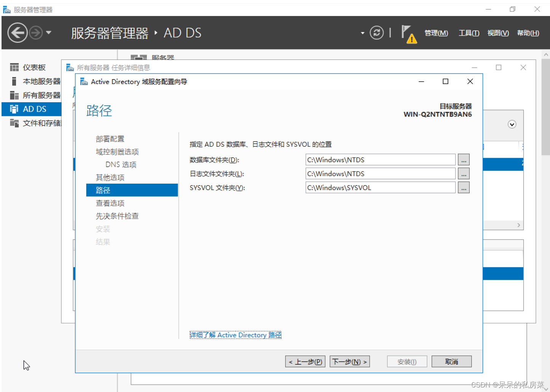Click the 数据库文件夹 path input field
Screen dimensions: 550x392
[380, 160]
